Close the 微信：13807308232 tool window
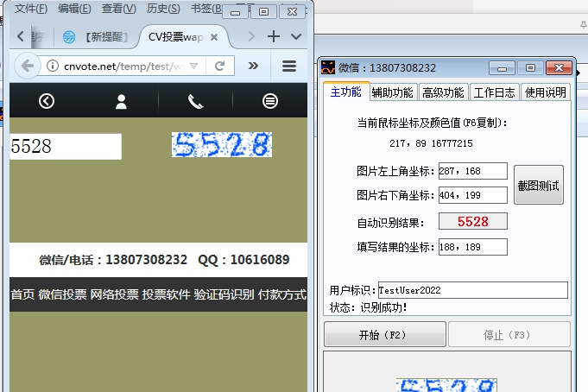The width and height of the screenshot is (588, 392). tap(559, 68)
